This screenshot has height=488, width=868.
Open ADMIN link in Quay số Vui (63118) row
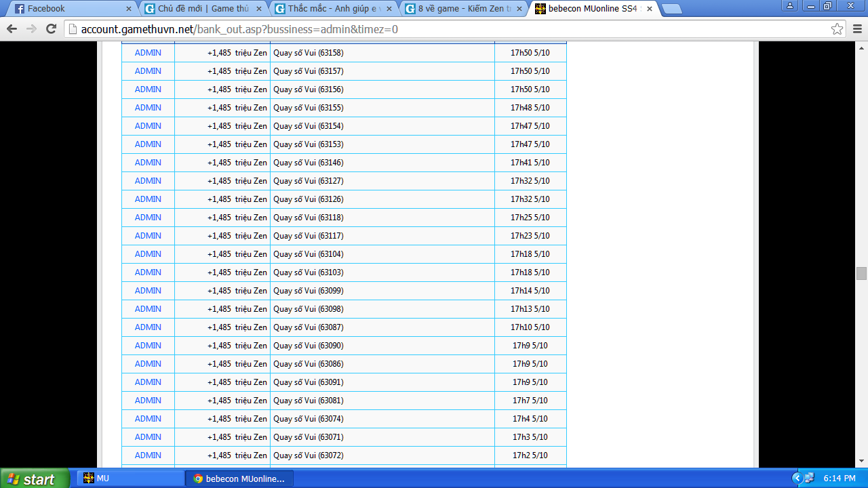tap(148, 218)
